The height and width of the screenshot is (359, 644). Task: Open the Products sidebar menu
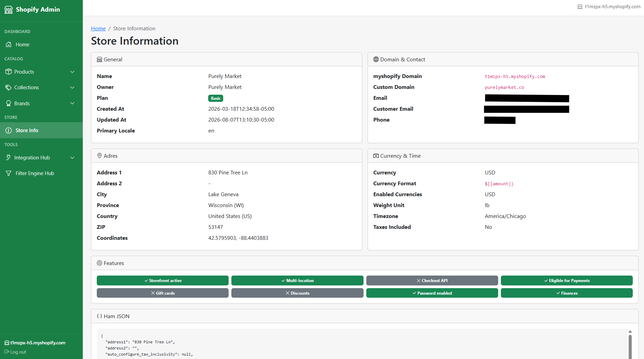click(x=41, y=72)
